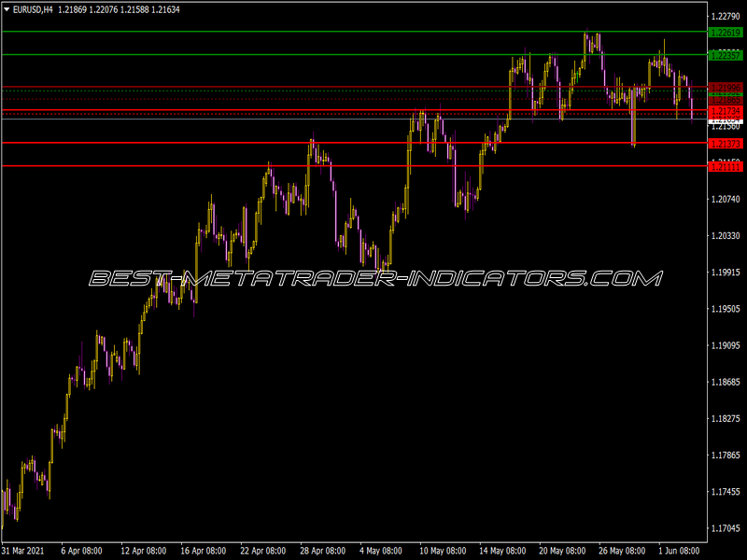Click the 6 Apr 08:00 time label
Image resolution: width=747 pixels, height=560 pixels.
[81, 551]
